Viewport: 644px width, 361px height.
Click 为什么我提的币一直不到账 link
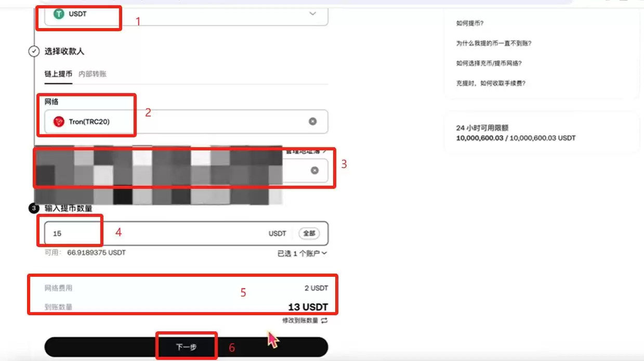(493, 43)
